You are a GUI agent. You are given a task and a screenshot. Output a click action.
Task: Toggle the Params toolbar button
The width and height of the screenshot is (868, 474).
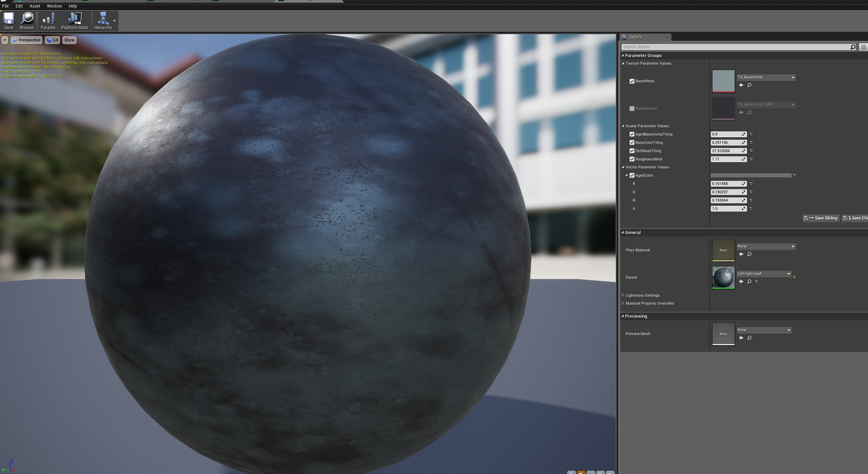coord(48,21)
